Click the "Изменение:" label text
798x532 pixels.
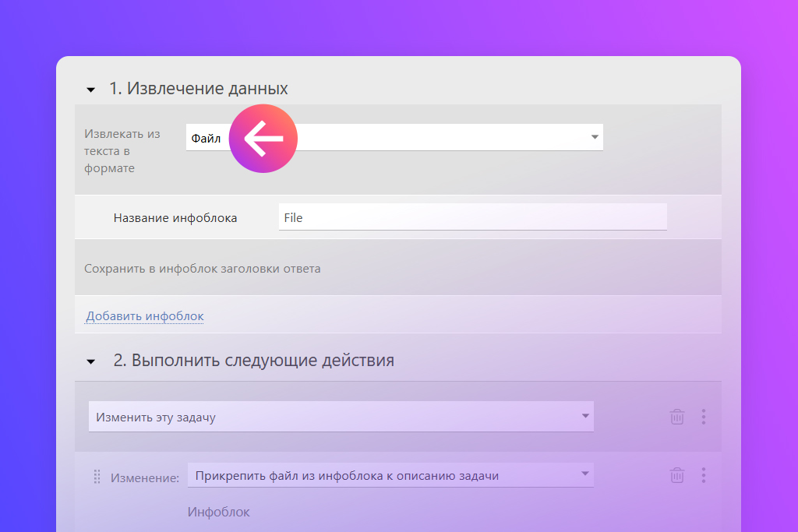[145, 477]
